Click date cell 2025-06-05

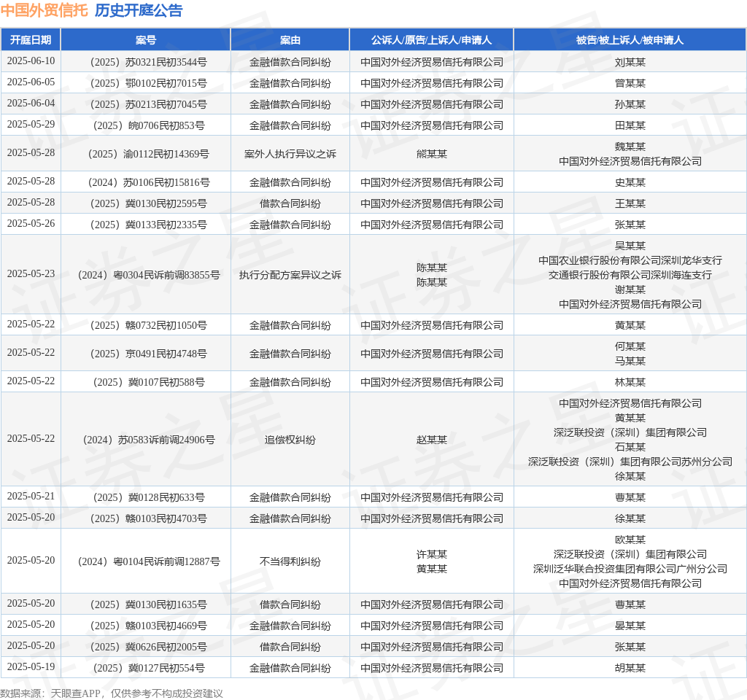pos(31,82)
